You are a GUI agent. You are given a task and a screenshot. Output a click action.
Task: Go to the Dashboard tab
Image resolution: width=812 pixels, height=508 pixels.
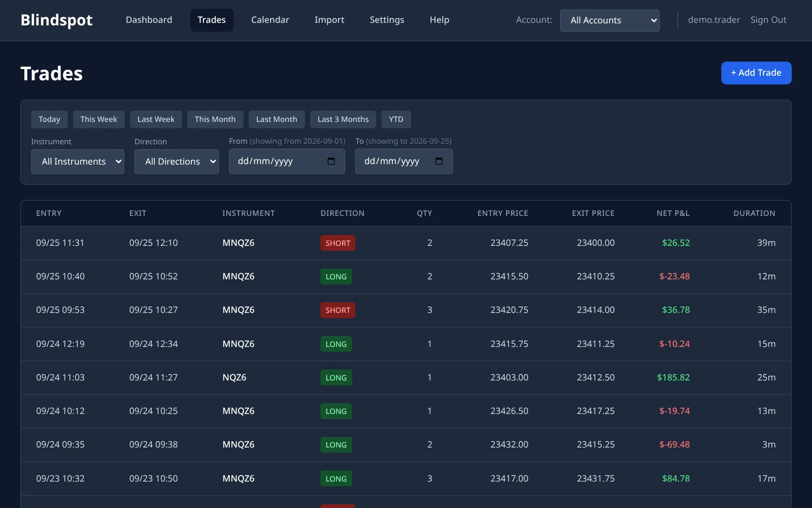tap(149, 20)
